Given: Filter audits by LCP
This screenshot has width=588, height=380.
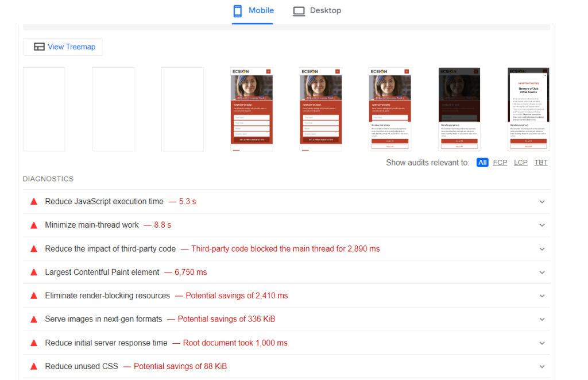Looking at the screenshot, I should [521, 163].
